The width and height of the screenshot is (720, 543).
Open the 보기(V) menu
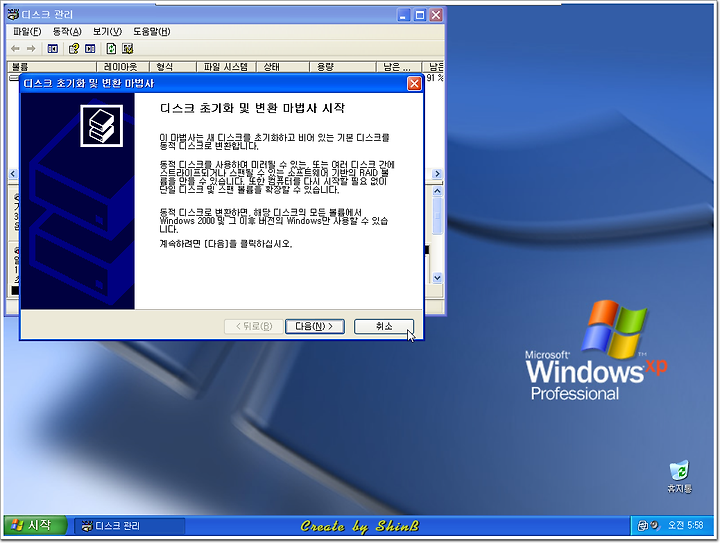coord(107,32)
